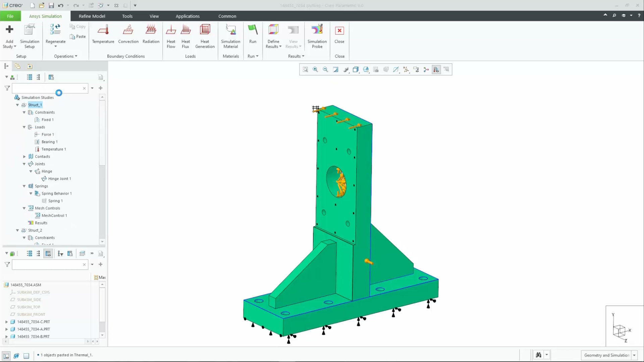Click the Find binoculars icon in status bar

(538, 355)
